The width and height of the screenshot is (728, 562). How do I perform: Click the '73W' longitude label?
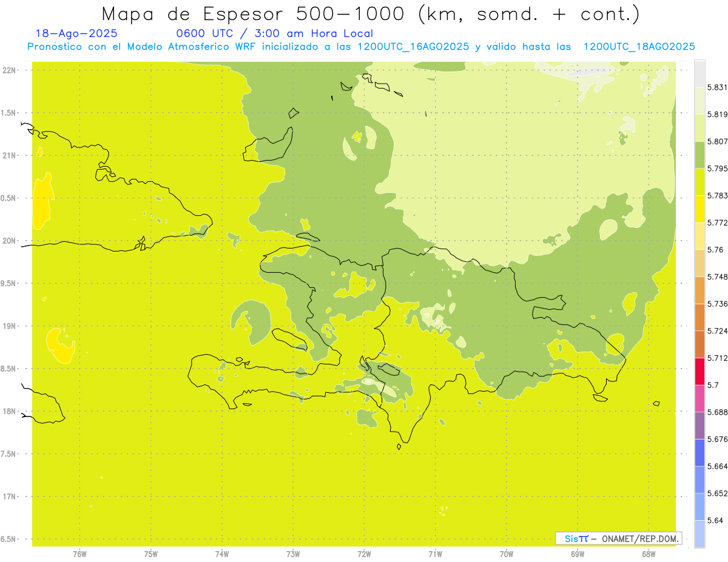point(293,554)
